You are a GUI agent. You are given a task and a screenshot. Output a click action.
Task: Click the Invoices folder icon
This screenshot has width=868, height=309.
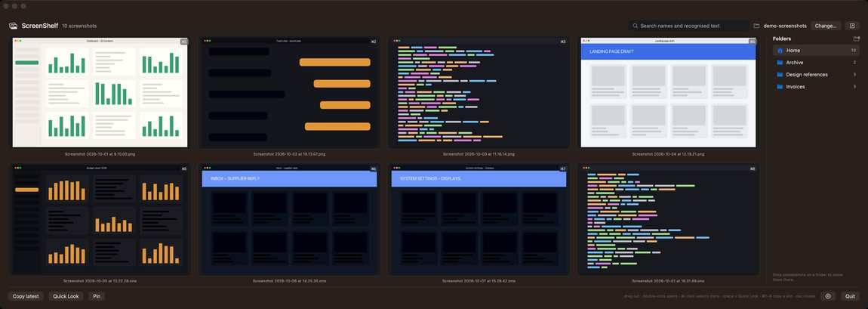780,87
